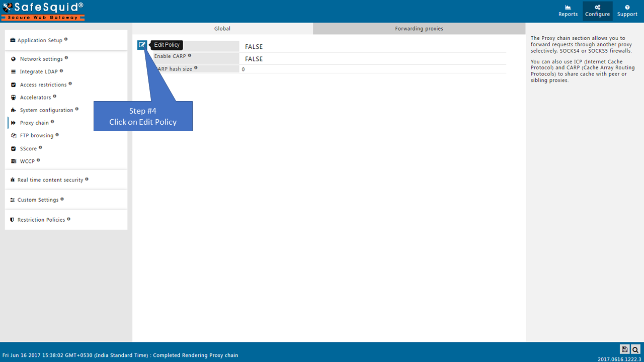Click info icon beside Restriction Policies
This screenshot has height=362, width=644.
[68, 219]
